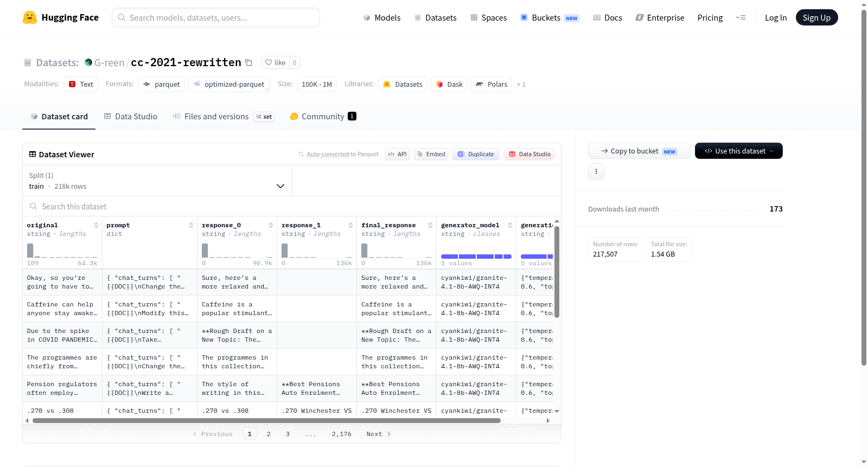This screenshot has width=868, height=467.
Task: Select the 100K - 1M size tag
Action: [317, 84]
